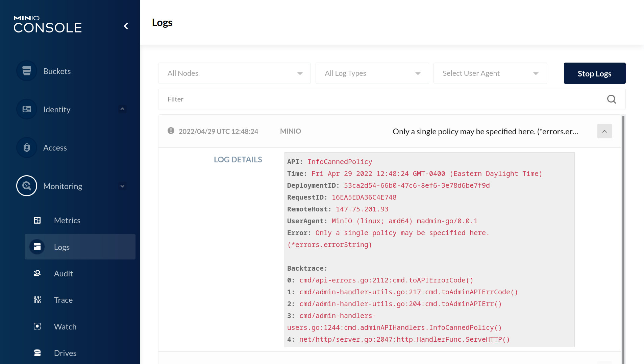This screenshot has width=644, height=364.
Task: Open Access menu item
Action: (55, 147)
